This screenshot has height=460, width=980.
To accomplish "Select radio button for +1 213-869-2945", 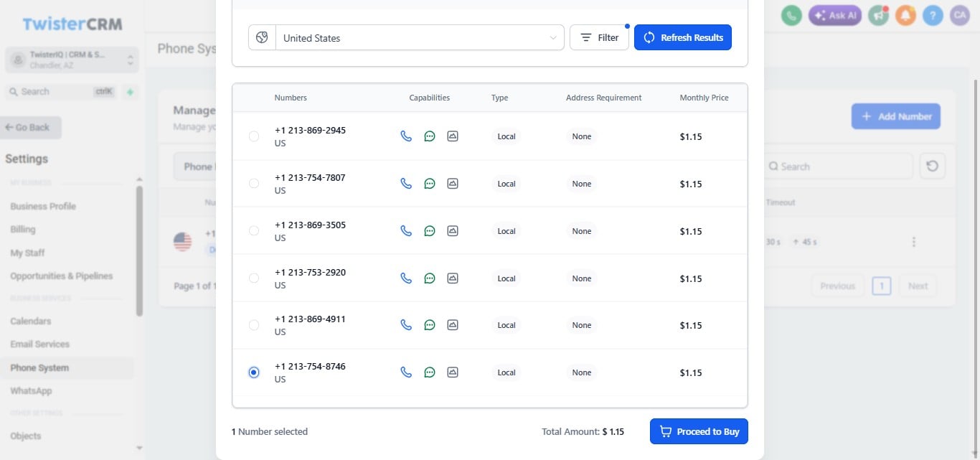I will click(254, 136).
